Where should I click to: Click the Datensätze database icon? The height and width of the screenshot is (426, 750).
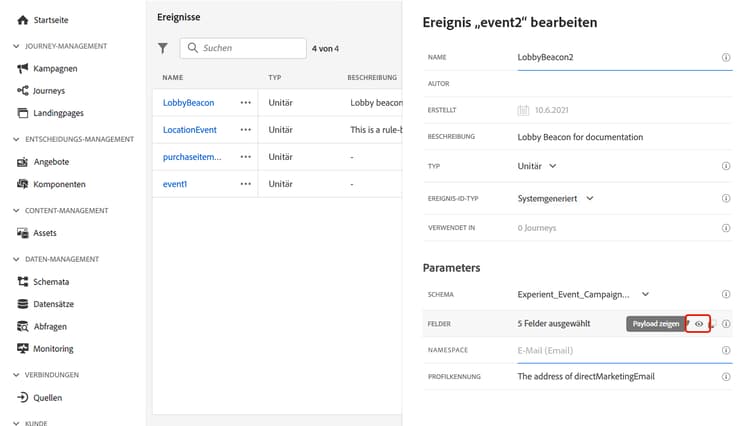click(x=22, y=304)
